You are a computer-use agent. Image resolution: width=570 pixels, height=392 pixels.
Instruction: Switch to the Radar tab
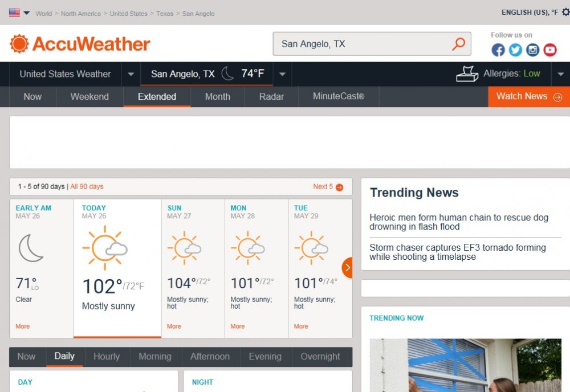[271, 97]
